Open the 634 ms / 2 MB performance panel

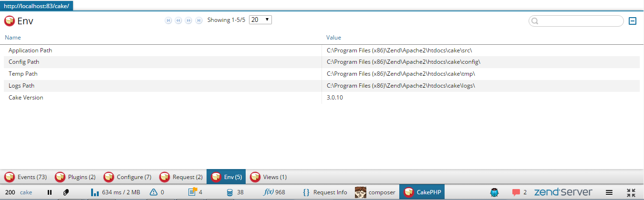click(115, 192)
